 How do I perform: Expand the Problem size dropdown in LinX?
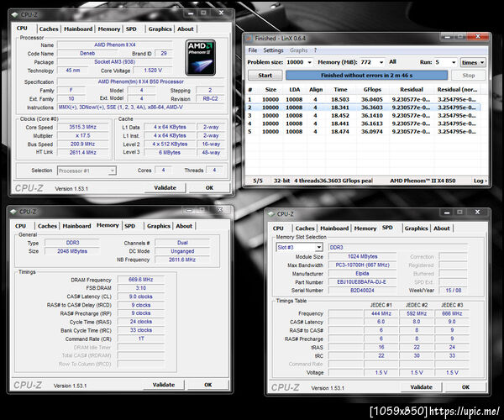click(x=309, y=62)
